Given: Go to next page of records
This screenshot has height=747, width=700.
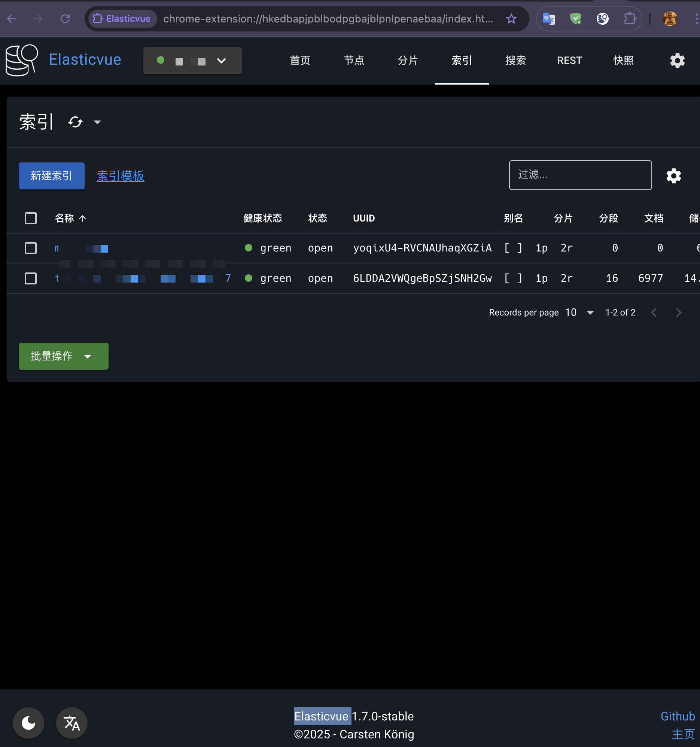Looking at the screenshot, I should coord(678,312).
